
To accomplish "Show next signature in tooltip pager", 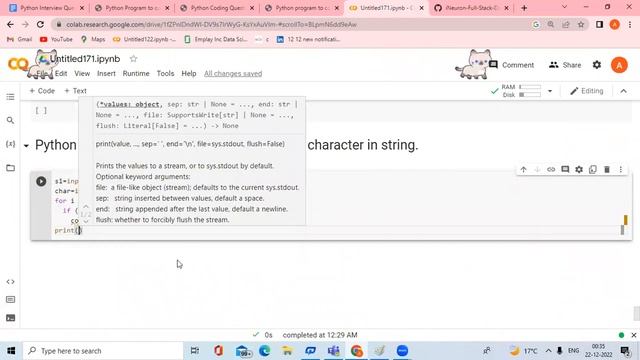I will pyautogui.click(x=86, y=221).
